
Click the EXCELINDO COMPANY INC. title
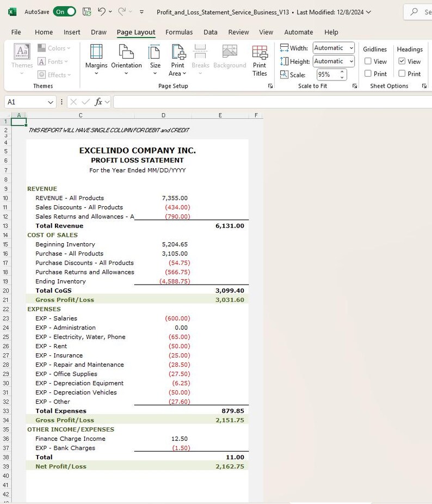click(x=137, y=150)
